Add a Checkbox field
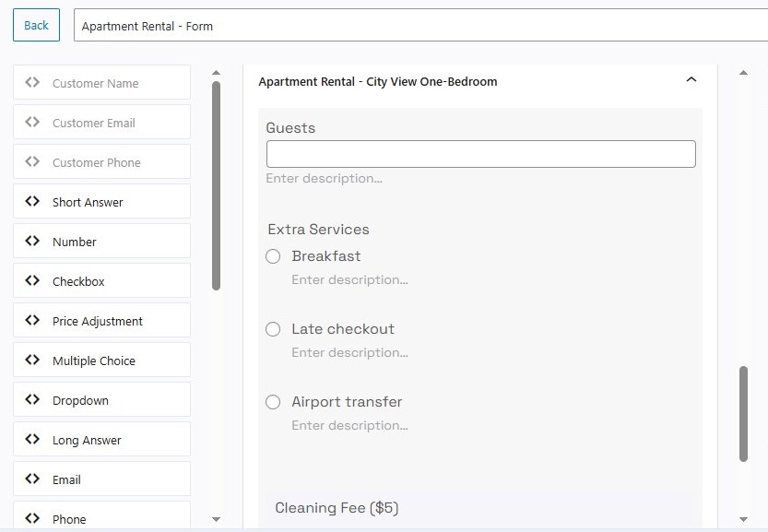Screen dimensions: 768x532 point(101,280)
